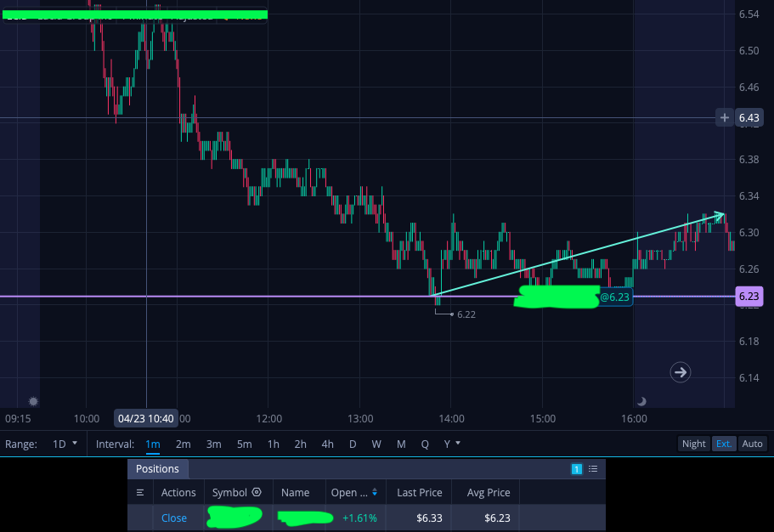774x532 pixels.
Task: Sort by the Open column arrows
Action: 375,492
